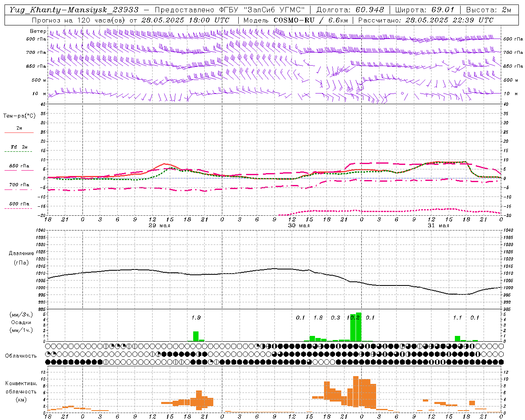The width and height of the screenshot is (525, 420).
Task: Click the Облачность row label
Action: coord(21,356)
